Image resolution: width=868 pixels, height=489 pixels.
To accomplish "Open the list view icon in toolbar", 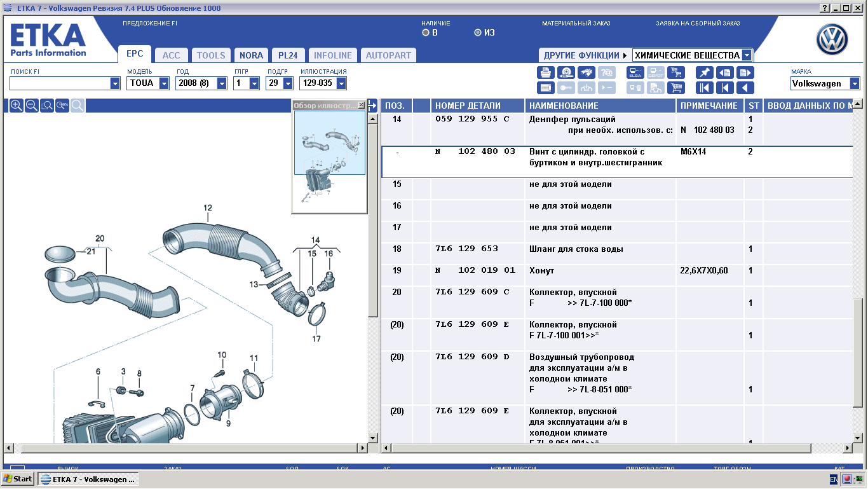I will pyautogui.click(x=546, y=88).
